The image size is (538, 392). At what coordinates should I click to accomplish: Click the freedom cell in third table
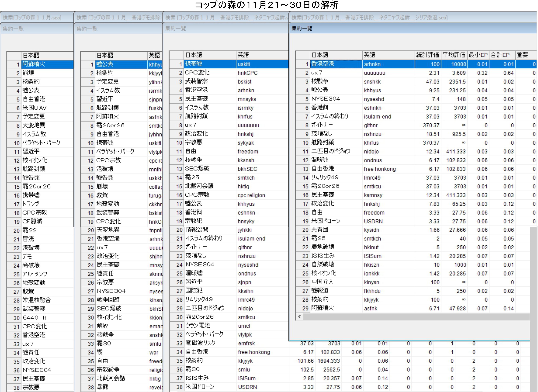pyautogui.click(x=248, y=151)
